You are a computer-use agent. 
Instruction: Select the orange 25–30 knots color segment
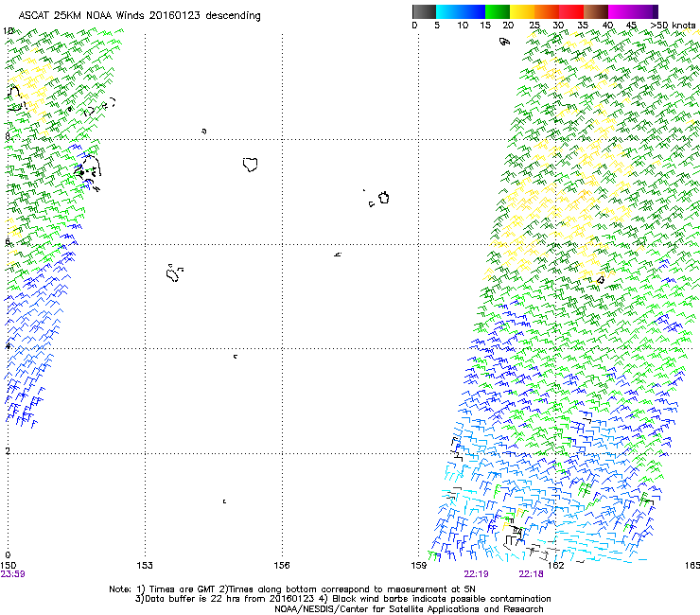[x=547, y=11]
